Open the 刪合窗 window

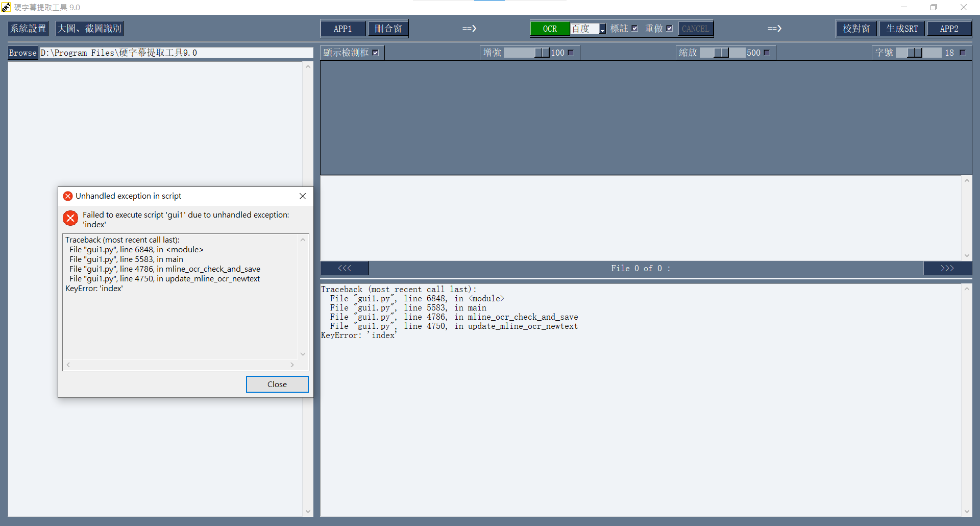(388, 29)
